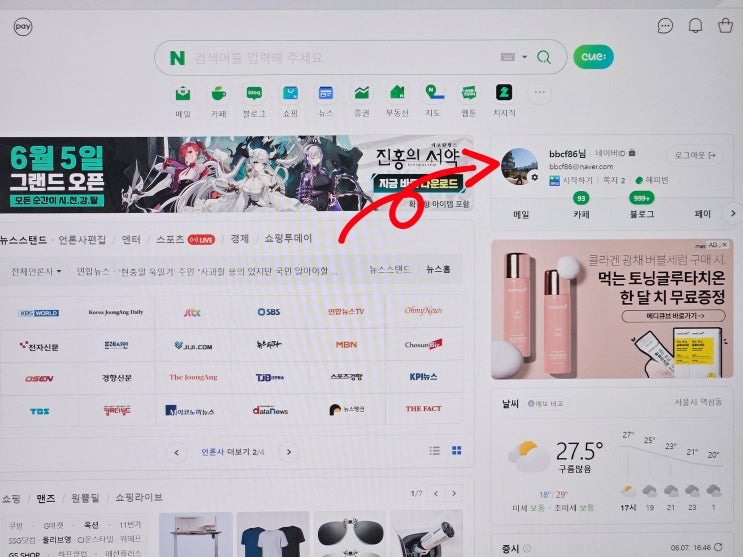The width and height of the screenshot is (743, 557).
Task: Go to next press page arrow
Action: point(289,452)
